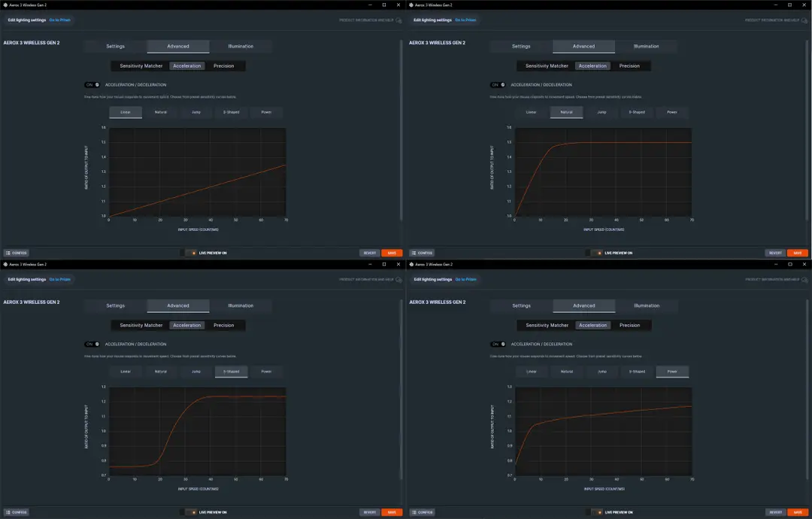Save changes in the bottom-left window
Viewport: 812px width, 519px height.
[392, 512]
